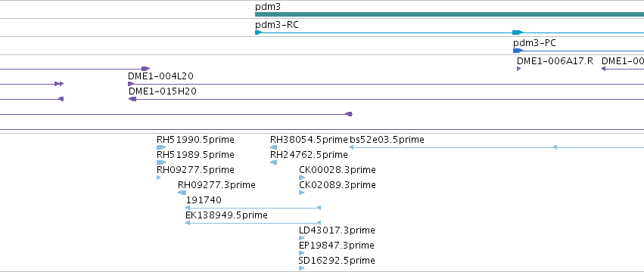Click the EP19847.3prime arrow marker
The height and width of the screenshot is (272, 644).
[x=301, y=253]
